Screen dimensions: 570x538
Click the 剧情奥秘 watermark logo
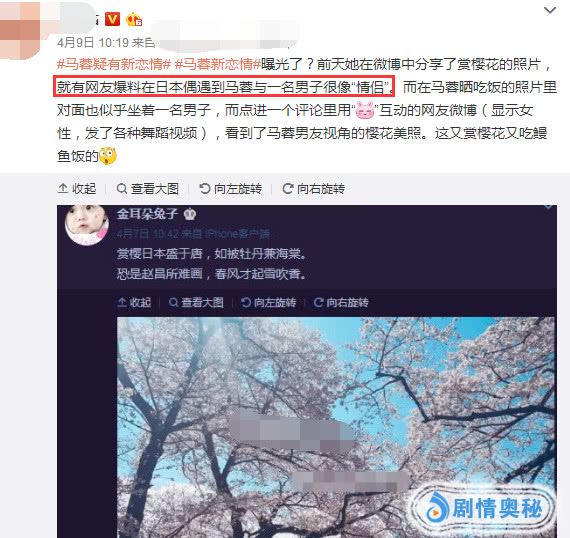coord(485,508)
